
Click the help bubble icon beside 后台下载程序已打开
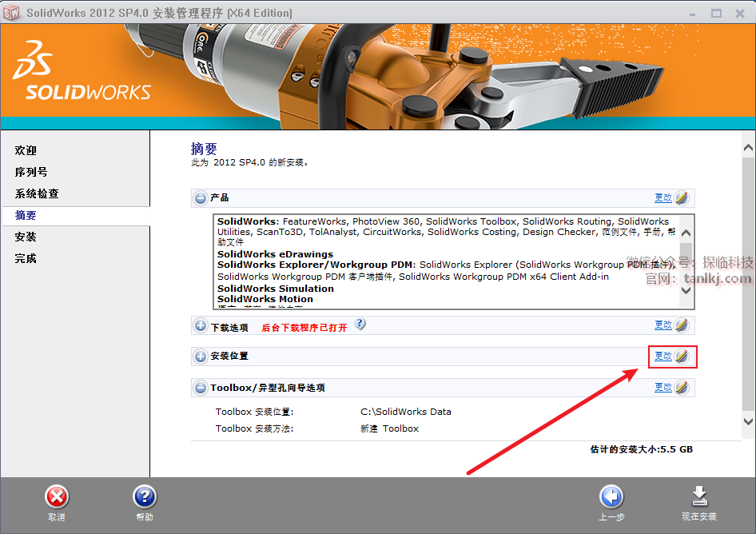(x=360, y=325)
